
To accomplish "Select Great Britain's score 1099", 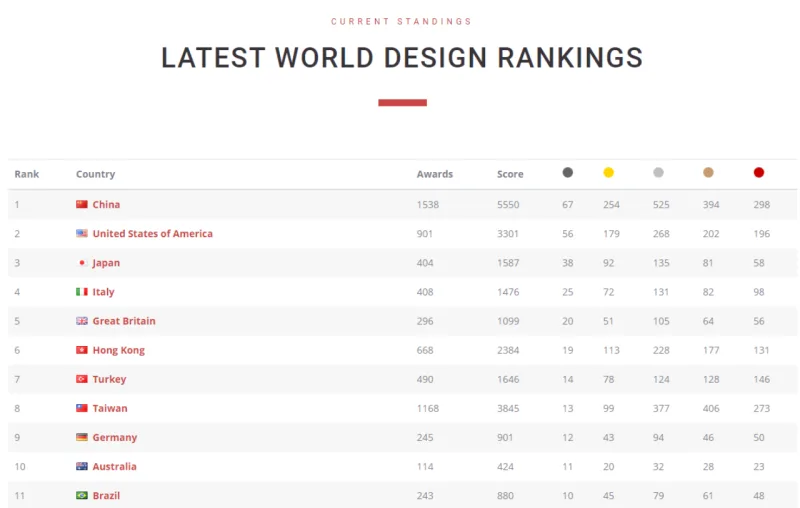I will [x=508, y=321].
